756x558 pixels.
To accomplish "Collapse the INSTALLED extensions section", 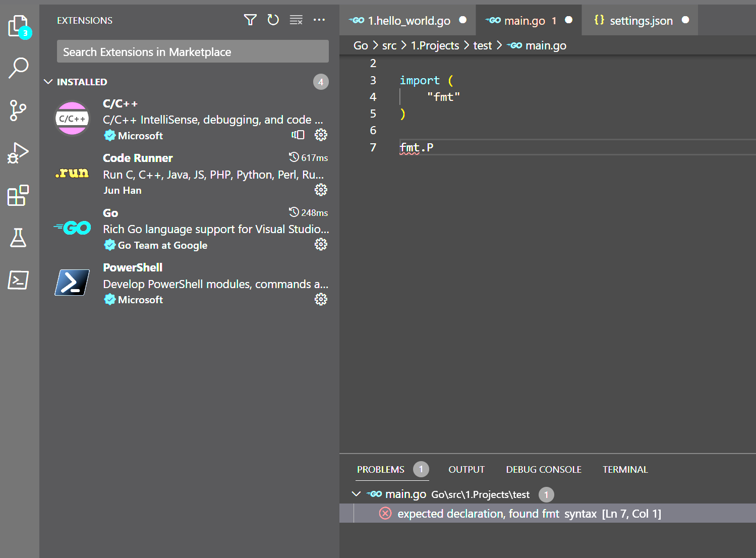I will (48, 82).
